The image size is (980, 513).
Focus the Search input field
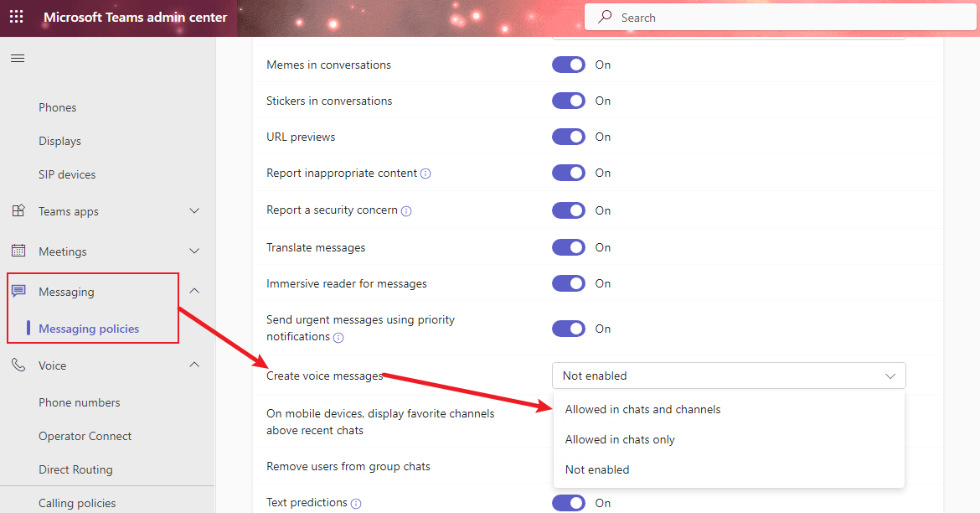pyautogui.click(x=780, y=18)
